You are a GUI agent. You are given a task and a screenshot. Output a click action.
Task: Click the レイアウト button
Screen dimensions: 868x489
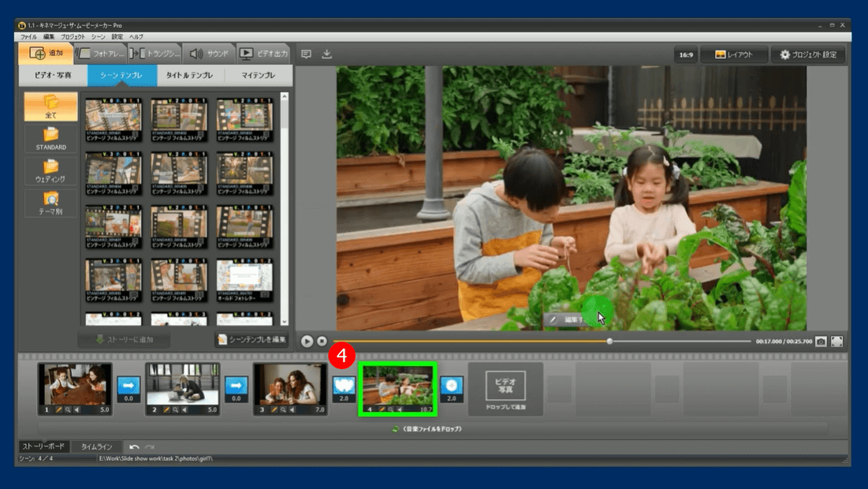click(733, 54)
